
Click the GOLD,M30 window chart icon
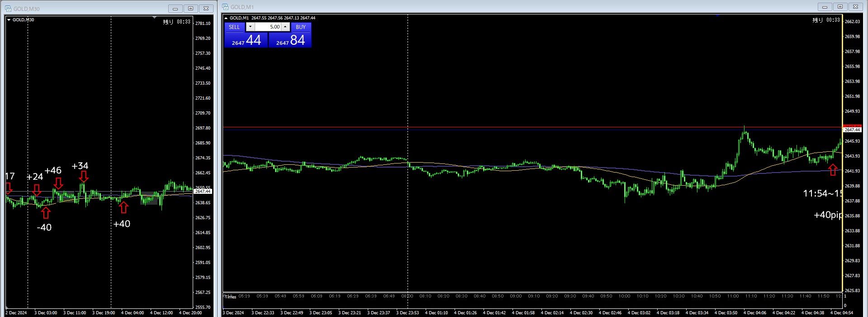coord(8,9)
